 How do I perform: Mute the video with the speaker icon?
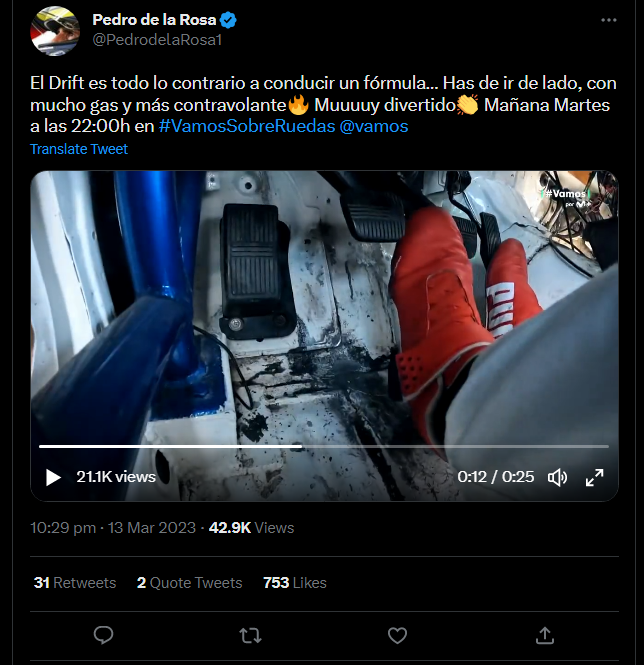[x=558, y=477]
